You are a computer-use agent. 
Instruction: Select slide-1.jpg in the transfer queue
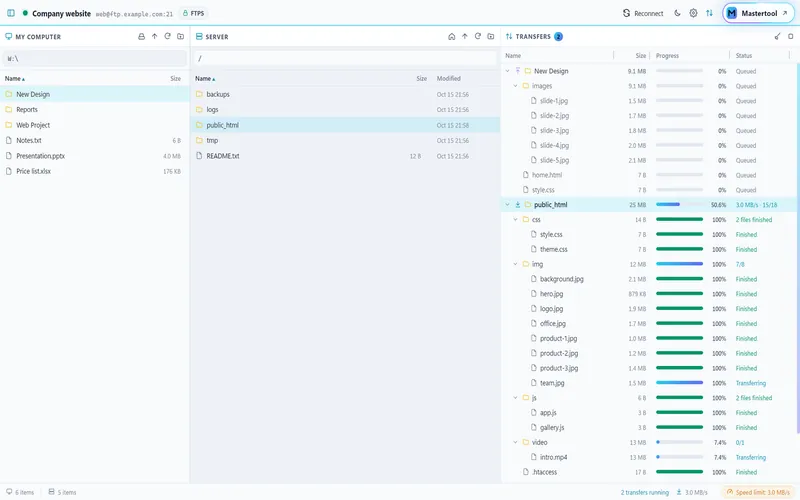(x=649, y=101)
